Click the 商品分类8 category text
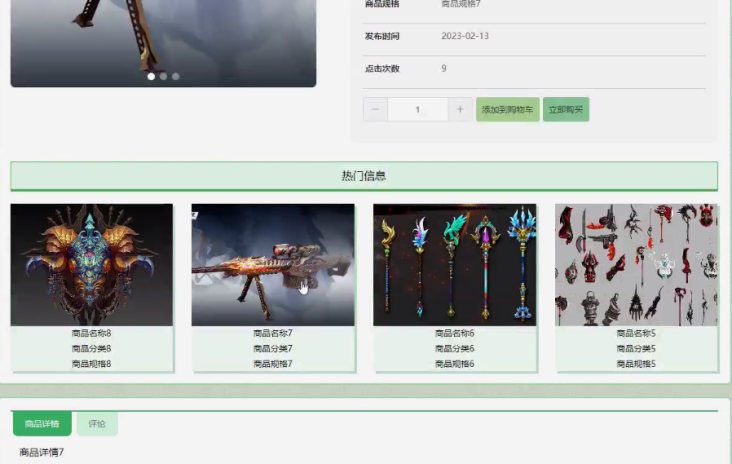This screenshot has width=732, height=464. 92,349
